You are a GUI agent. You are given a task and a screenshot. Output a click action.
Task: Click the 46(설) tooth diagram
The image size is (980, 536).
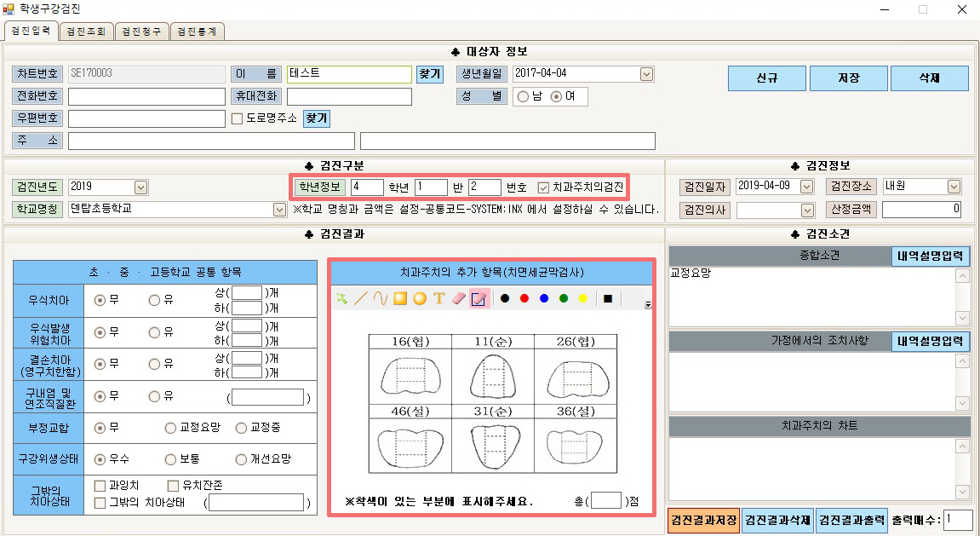point(410,447)
